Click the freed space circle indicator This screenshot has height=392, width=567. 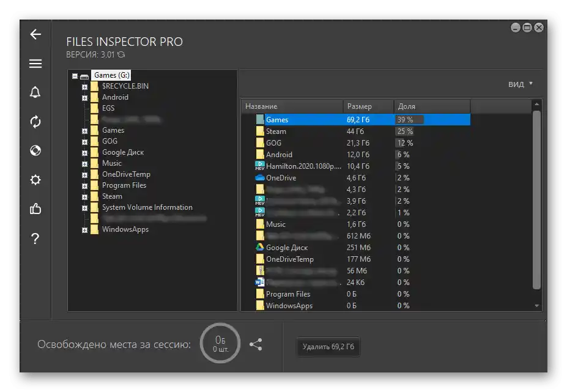220,343
